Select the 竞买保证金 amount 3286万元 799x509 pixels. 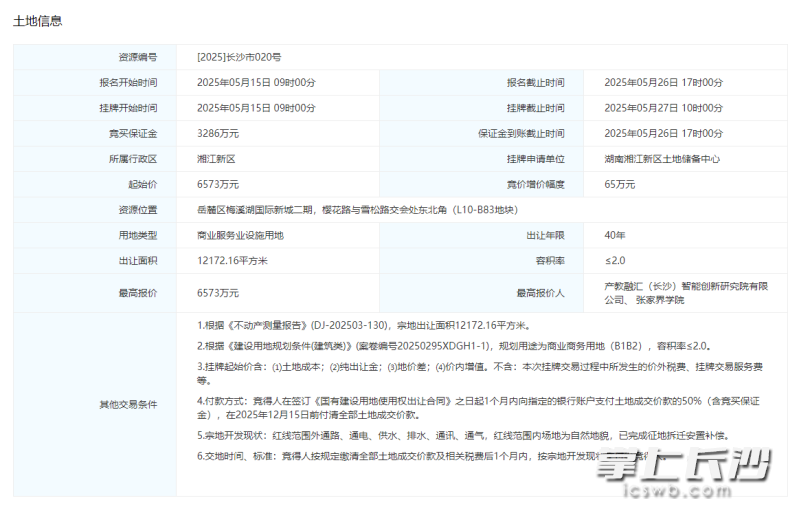pos(218,133)
